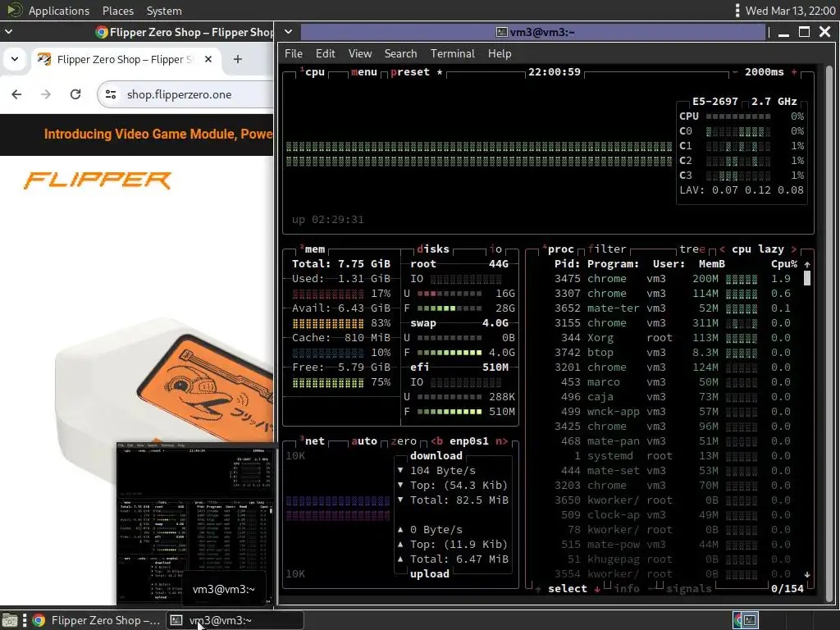
Task: Click the clock showing Wed Mar 13, 22:00
Action: (790, 11)
